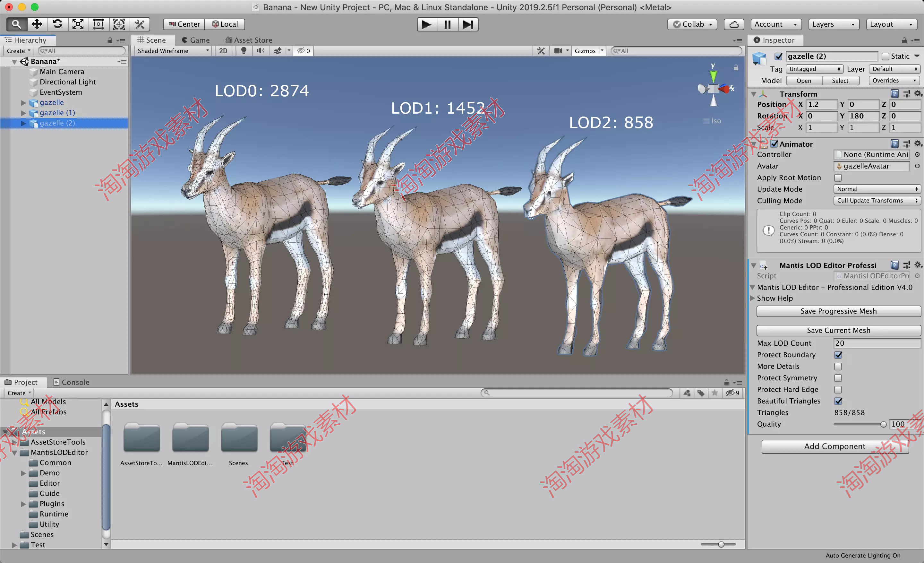The width and height of the screenshot is (924, 563).
Task: Toggle scene audio speaker icon
Action: [260, 51]
